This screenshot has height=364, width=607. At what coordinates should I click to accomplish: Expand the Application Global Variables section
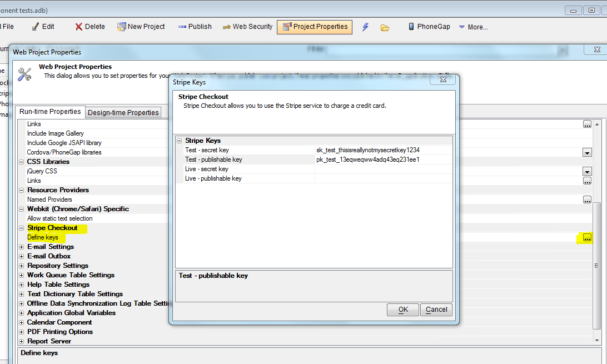[x=22, y=313]
